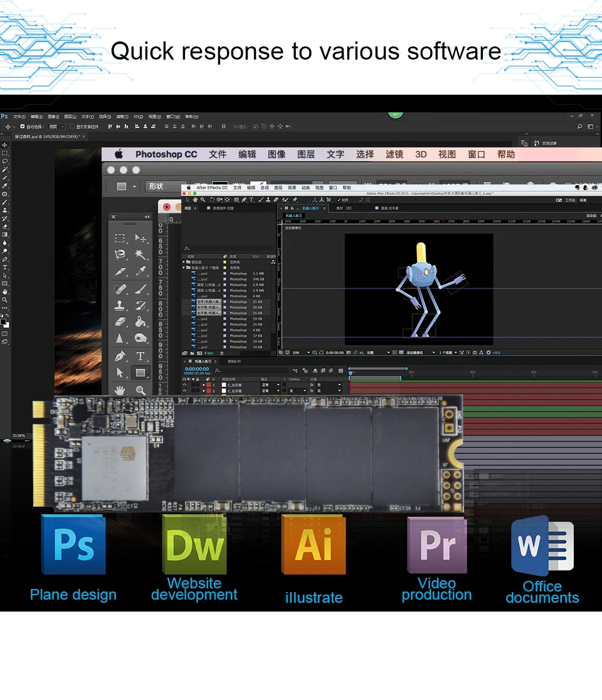602x700 pixels.
Task: Hide layer 1 C_右手掌 with eye toggle
Action: point(185,385)
